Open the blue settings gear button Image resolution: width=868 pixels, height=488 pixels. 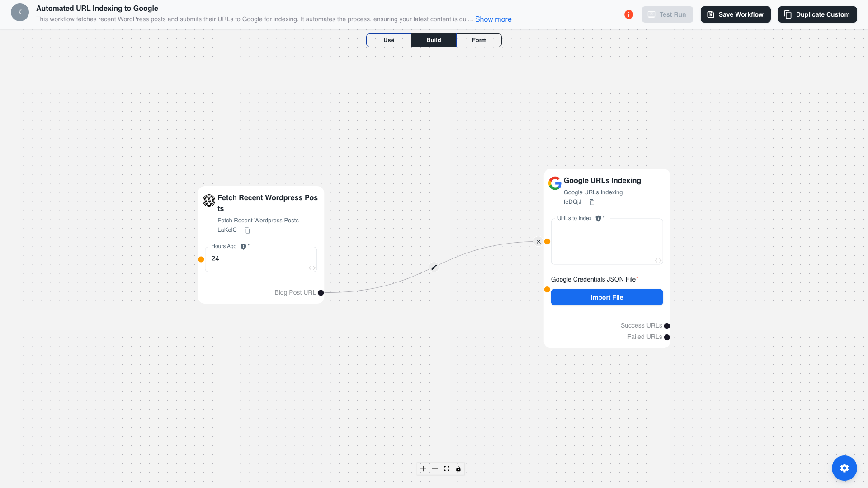coord(844,468)
